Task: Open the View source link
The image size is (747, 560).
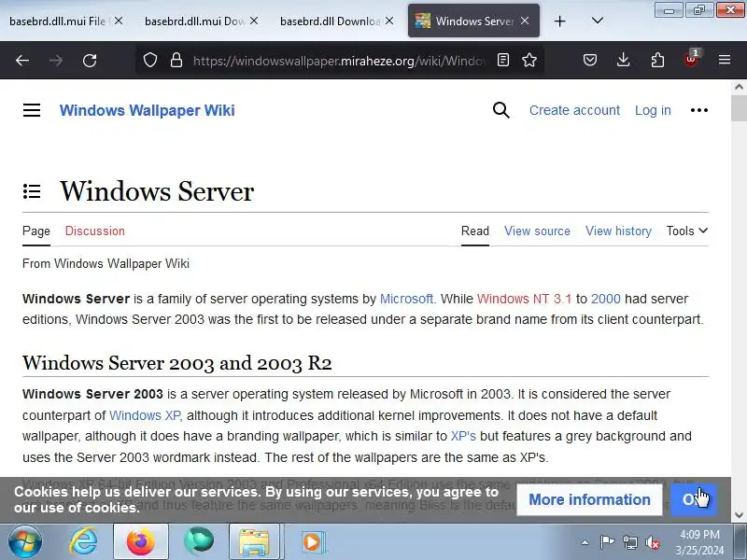Action: click(537, 231)
